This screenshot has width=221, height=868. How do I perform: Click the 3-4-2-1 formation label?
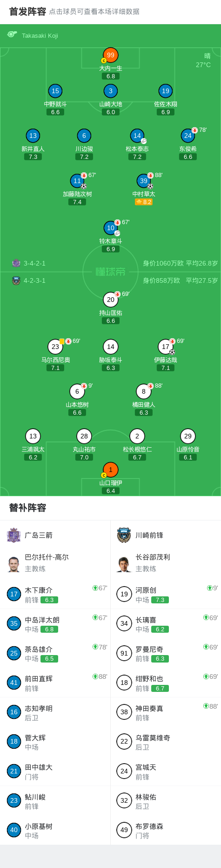[34, 263]
